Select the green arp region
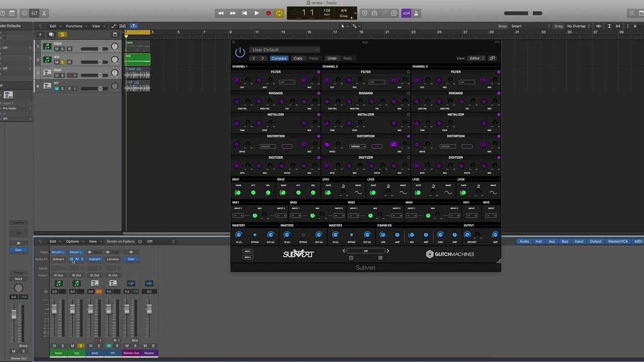The image size is (644, 362). click(137, 59)
